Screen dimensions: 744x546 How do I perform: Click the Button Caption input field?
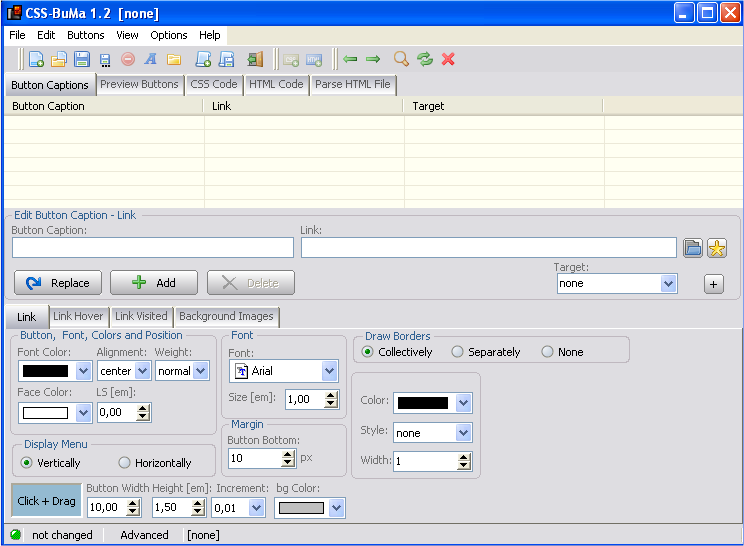coord(153,248)
